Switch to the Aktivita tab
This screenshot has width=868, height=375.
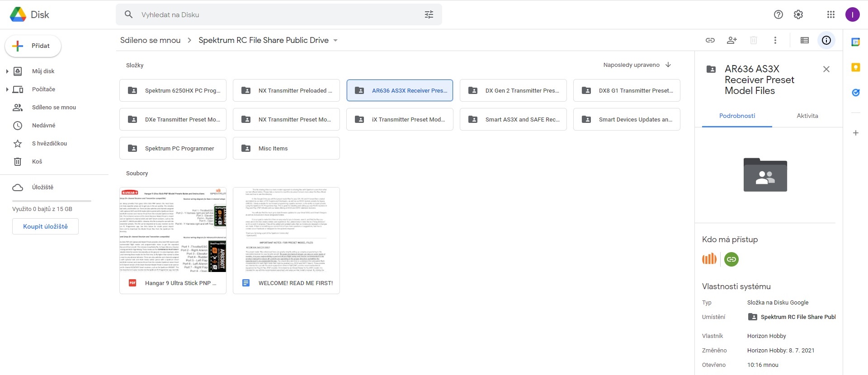point(807,116)
